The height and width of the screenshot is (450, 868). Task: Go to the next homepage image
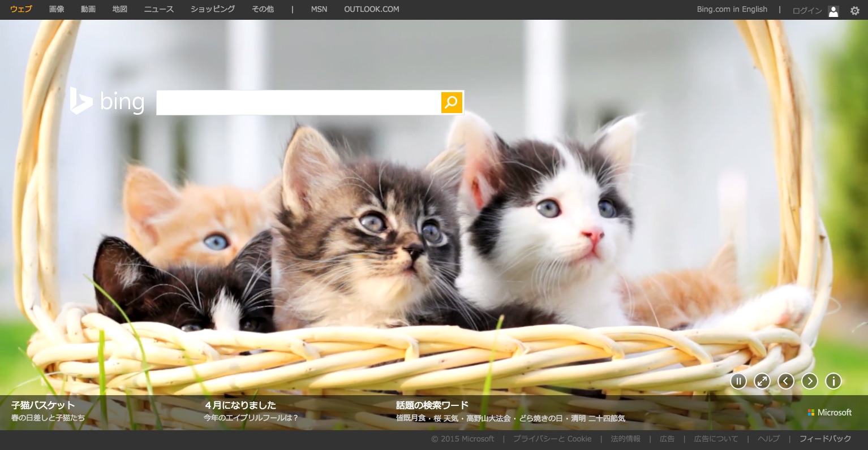pos(810,381)
